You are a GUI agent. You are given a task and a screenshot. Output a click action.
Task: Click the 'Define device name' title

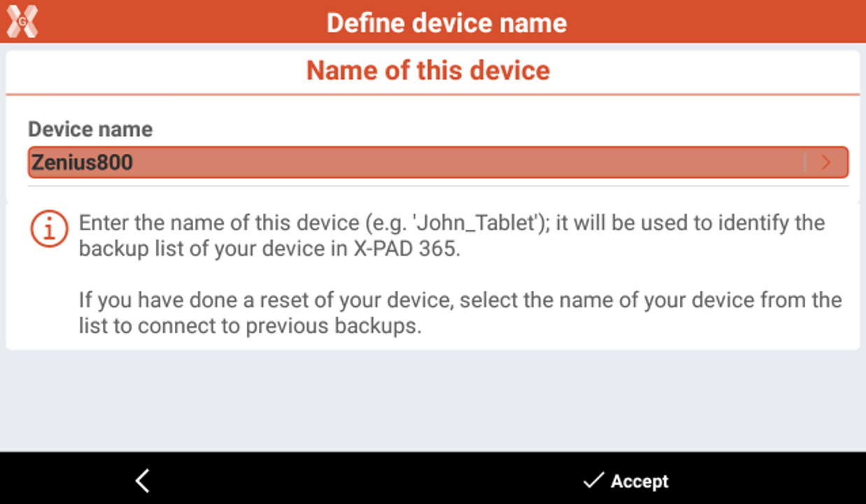[446, 23]
